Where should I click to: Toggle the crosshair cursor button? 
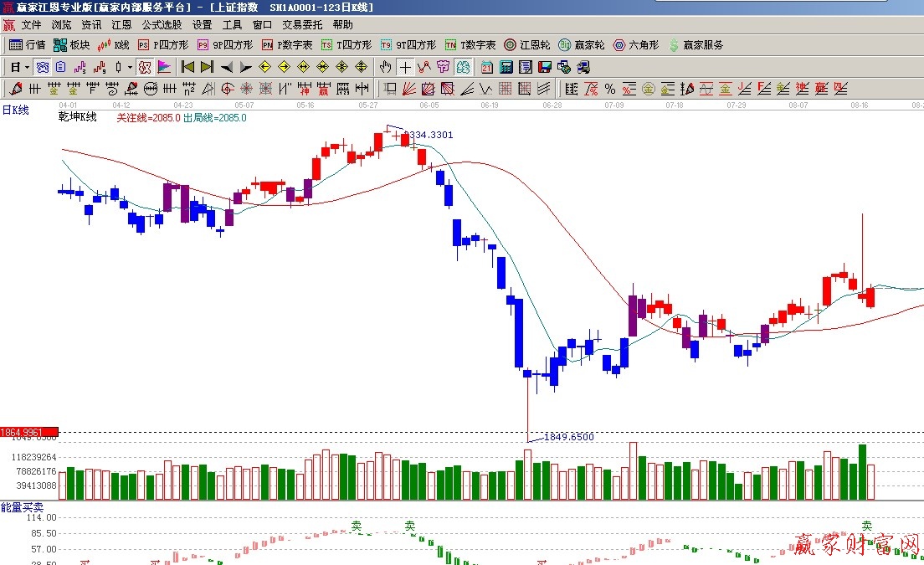(405, 67)
